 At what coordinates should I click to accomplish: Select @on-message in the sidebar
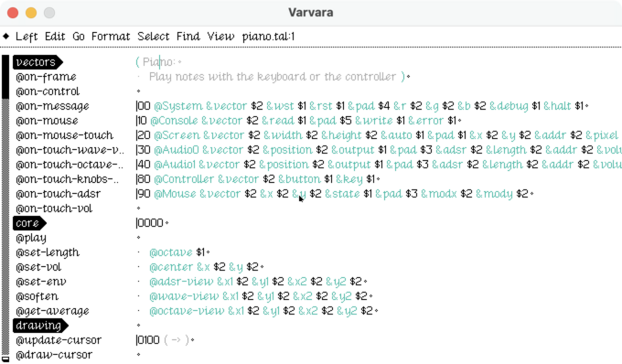coord(52,106)
